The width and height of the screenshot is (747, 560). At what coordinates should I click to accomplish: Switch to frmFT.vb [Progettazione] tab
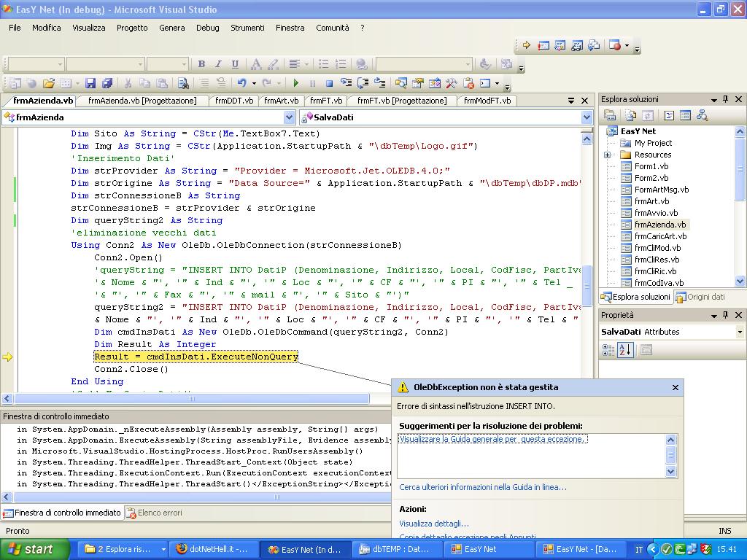click(402, 101)
